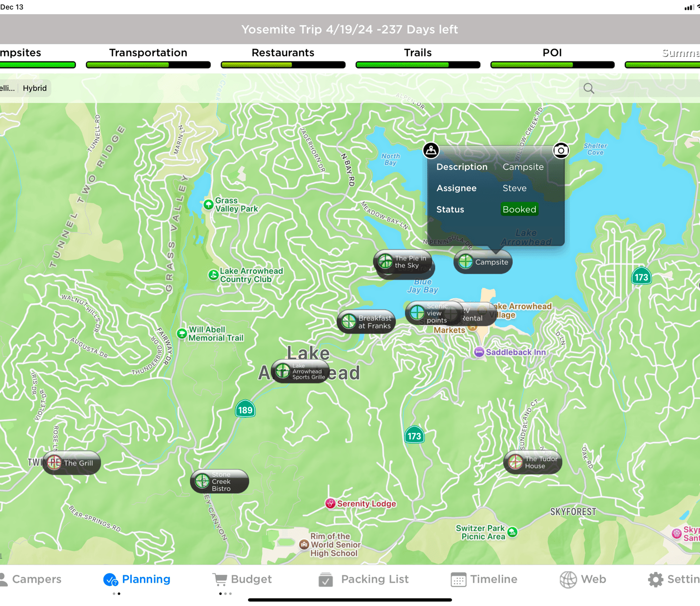Select the Breakfast at Franks pin
The image size is (700, 606).
pos(367,322)
